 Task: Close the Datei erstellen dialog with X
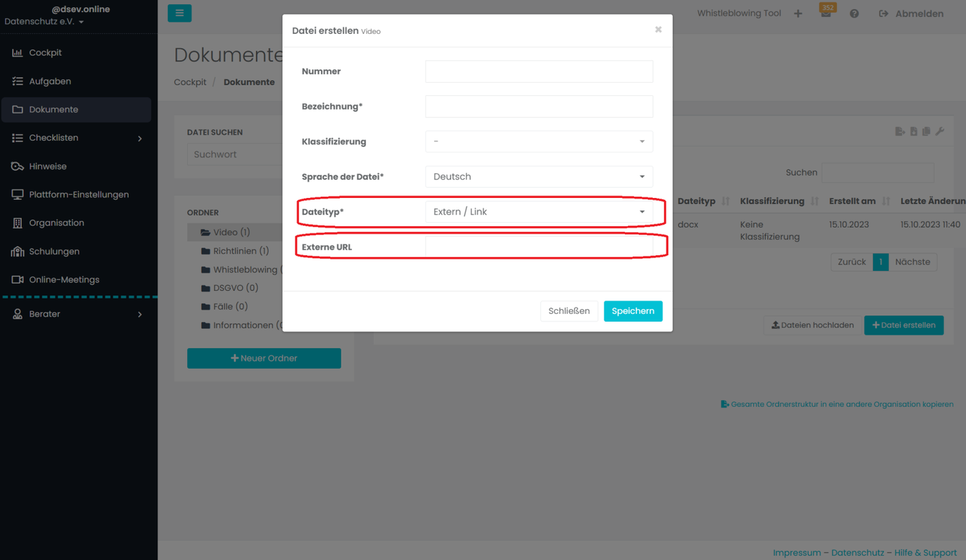pos(658,30)
